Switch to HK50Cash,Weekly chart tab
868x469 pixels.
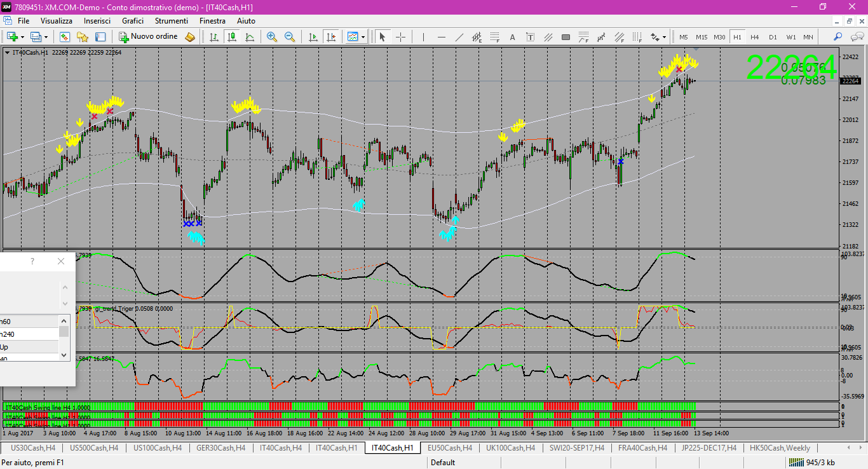(780, 448)
